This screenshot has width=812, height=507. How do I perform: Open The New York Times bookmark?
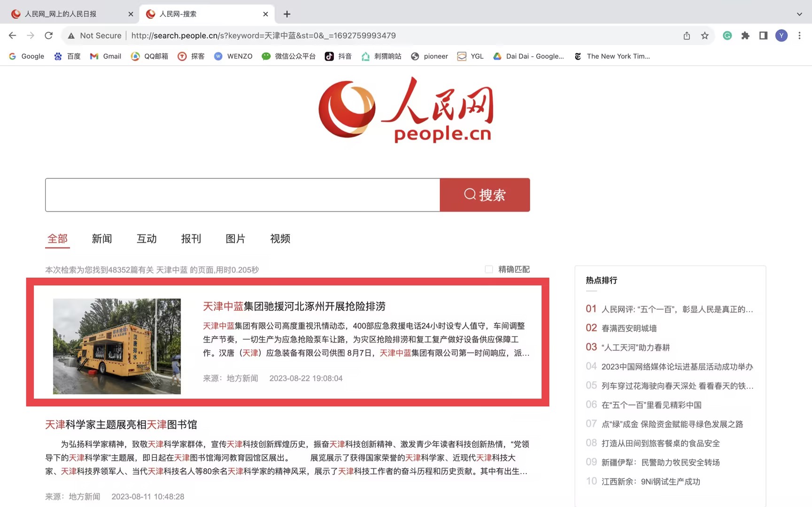[x=612, y=56]
